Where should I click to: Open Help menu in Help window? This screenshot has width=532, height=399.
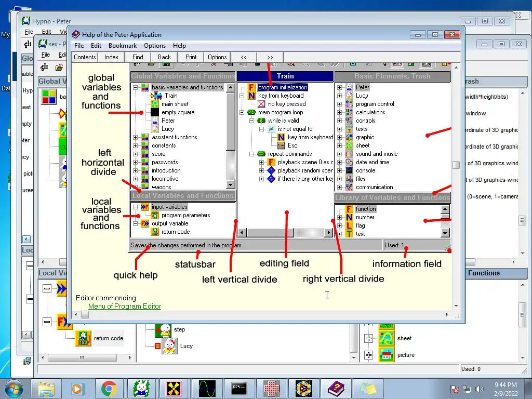pos(179,46)
